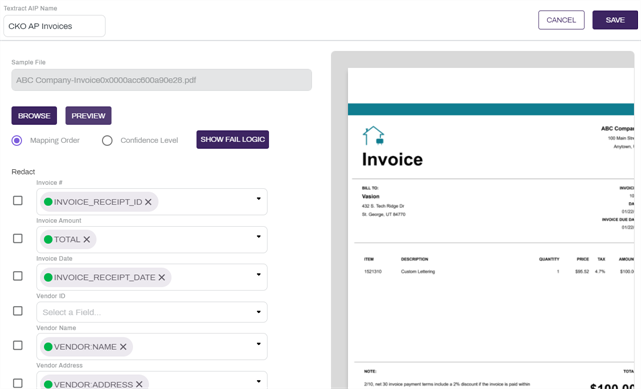641x389 pixels.
Task: Click the Custom Lettering description in preview
Action: click(x=418, y=271)
